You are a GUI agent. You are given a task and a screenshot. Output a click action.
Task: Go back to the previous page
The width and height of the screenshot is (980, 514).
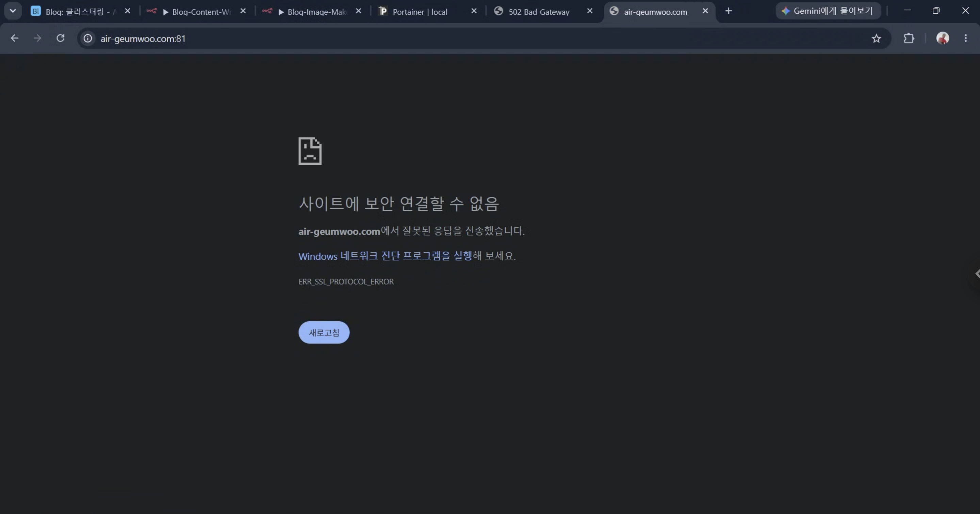point(14,38)
